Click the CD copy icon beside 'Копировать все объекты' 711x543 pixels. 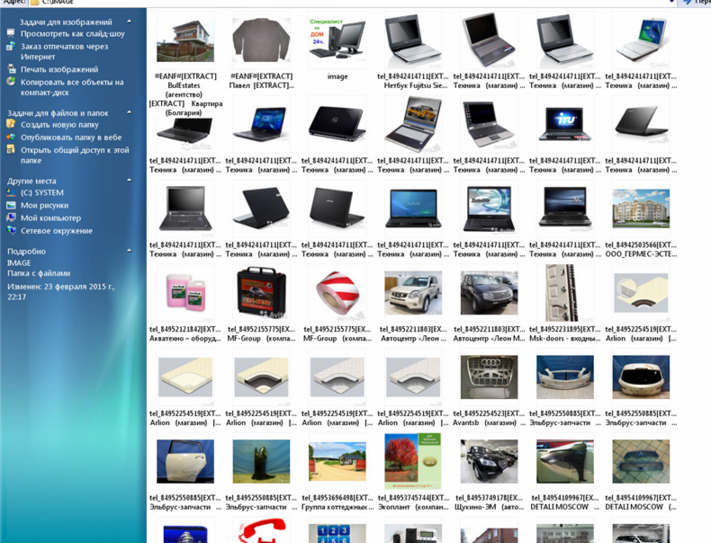[11, 82]
